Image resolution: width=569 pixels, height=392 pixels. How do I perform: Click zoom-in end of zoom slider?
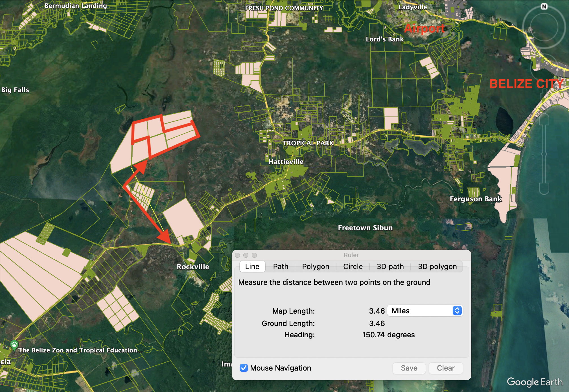[544, 119]
